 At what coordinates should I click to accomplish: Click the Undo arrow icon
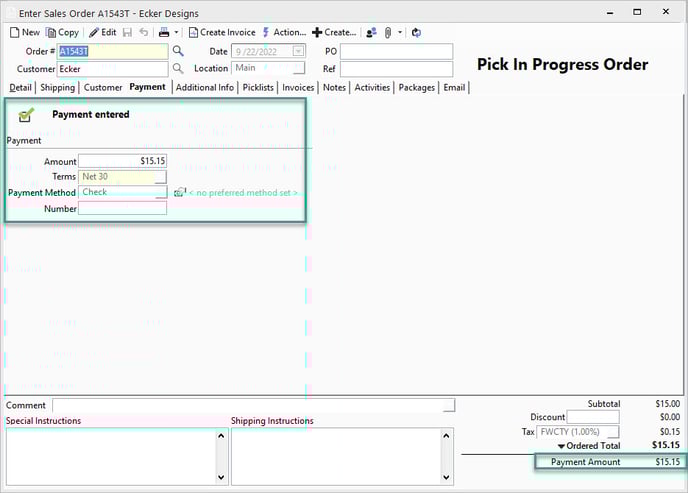[x=143, y=32]
